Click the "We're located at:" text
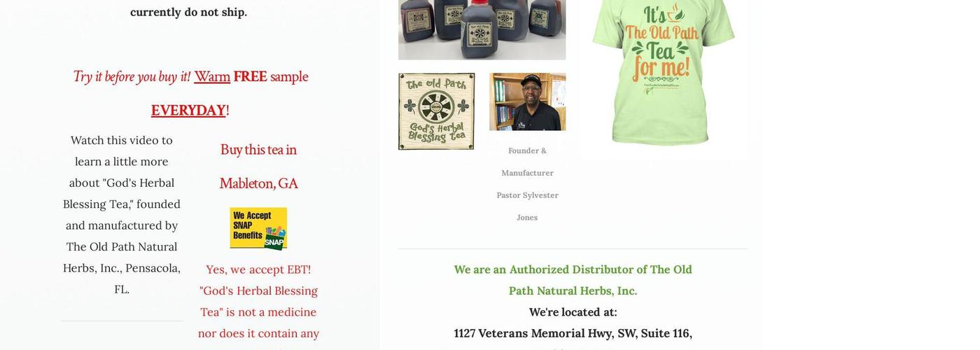 coord(573,312)
